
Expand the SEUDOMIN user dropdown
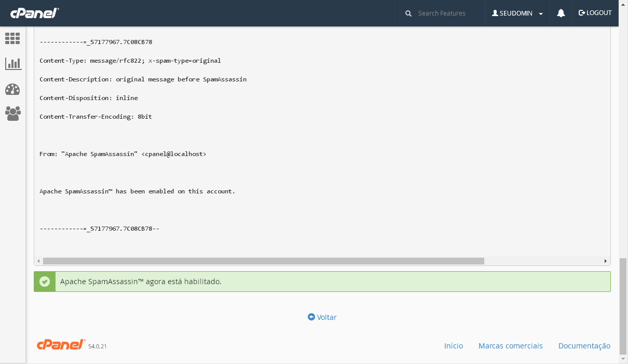coord(516,13)
